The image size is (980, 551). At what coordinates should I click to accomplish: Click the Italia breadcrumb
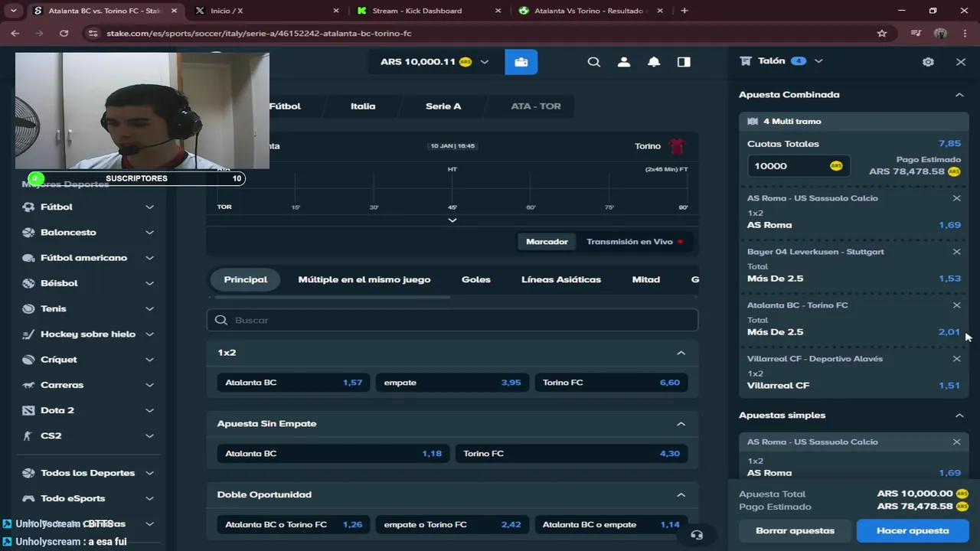363,106
